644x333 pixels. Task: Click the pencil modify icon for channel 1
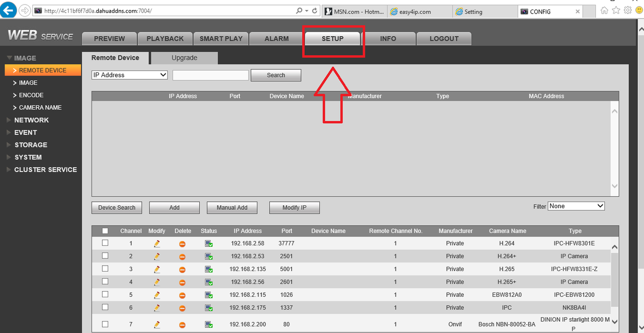(157, 243)
